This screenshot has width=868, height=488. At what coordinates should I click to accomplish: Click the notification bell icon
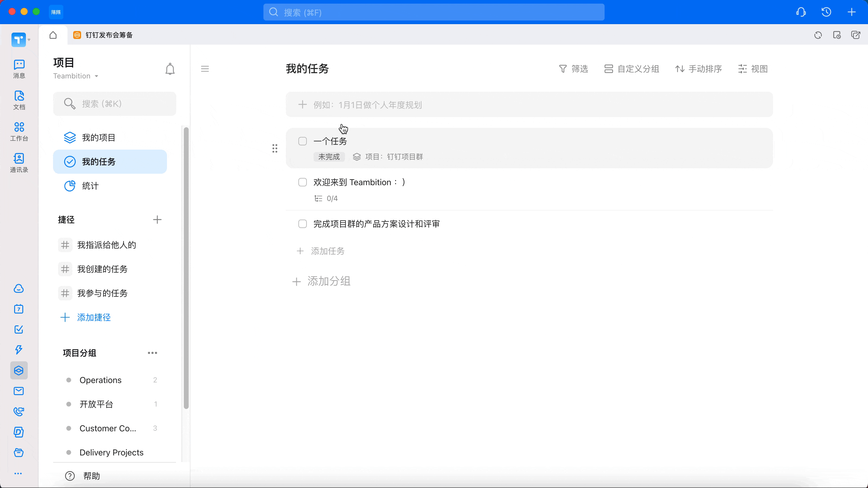pos(170,69)
